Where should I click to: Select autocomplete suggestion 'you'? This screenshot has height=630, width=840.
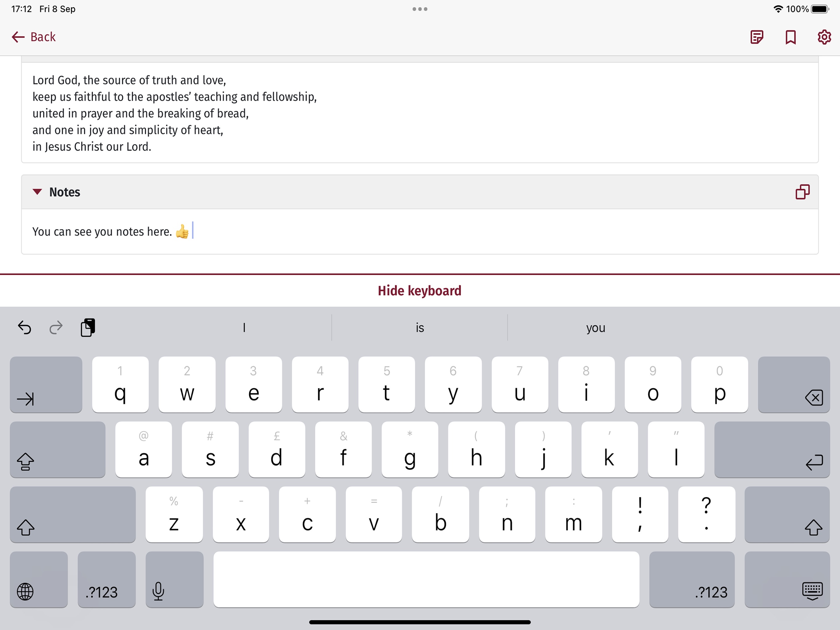(596, 327)
